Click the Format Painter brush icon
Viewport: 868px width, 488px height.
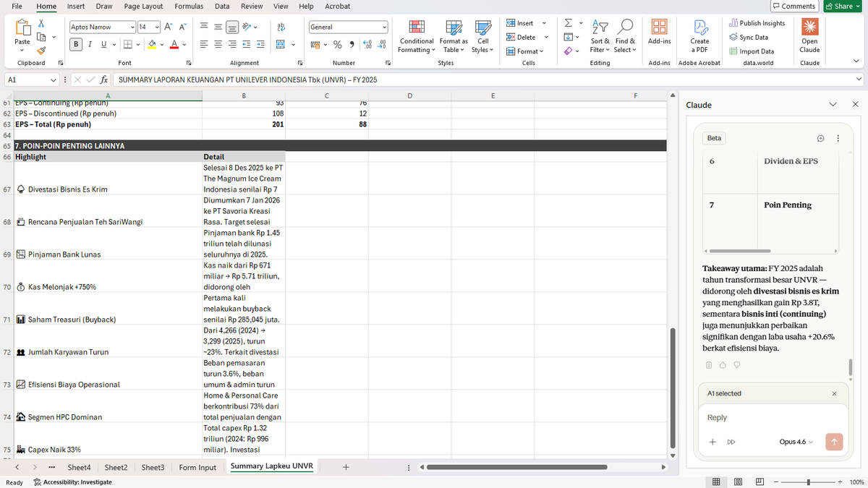[x=41, y=50]
